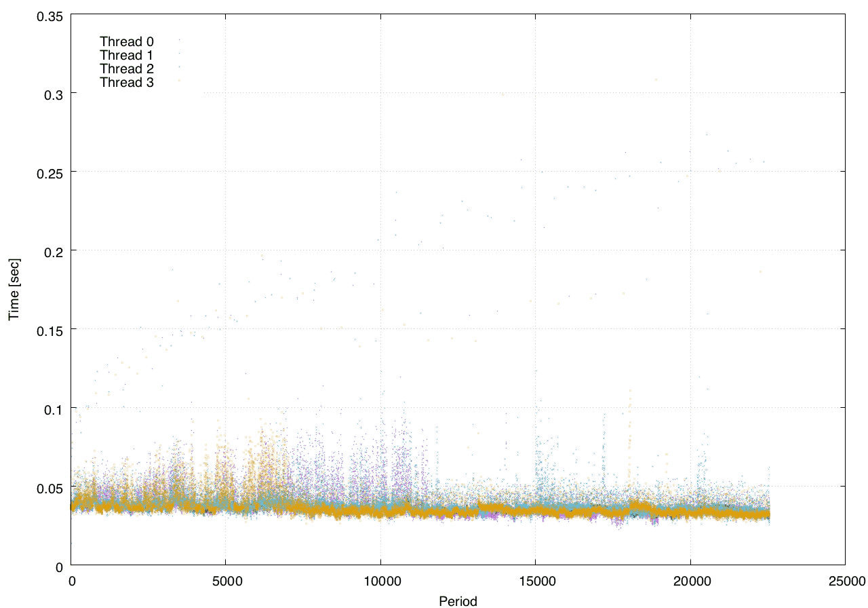Image resolution: width=868 pixels, height=608 pixels.
Task: Click the Thread 3 legend entry
Action: click(x=127, y=82)
